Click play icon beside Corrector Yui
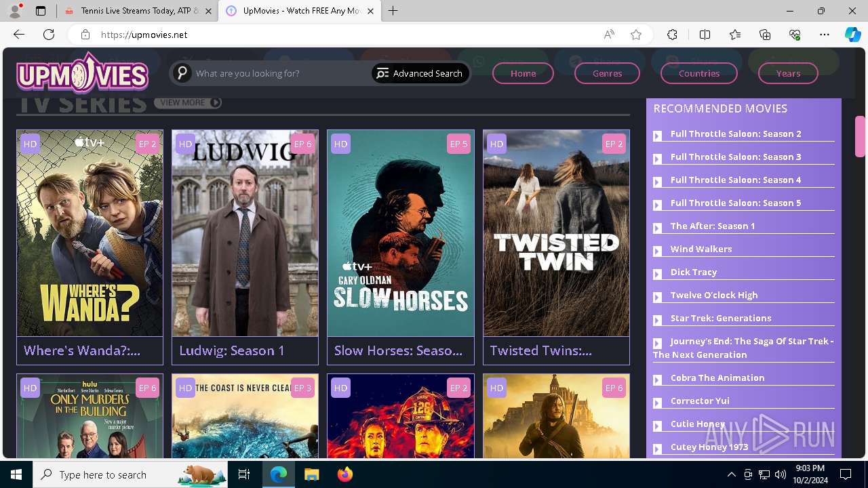 (x=657, y=403)
